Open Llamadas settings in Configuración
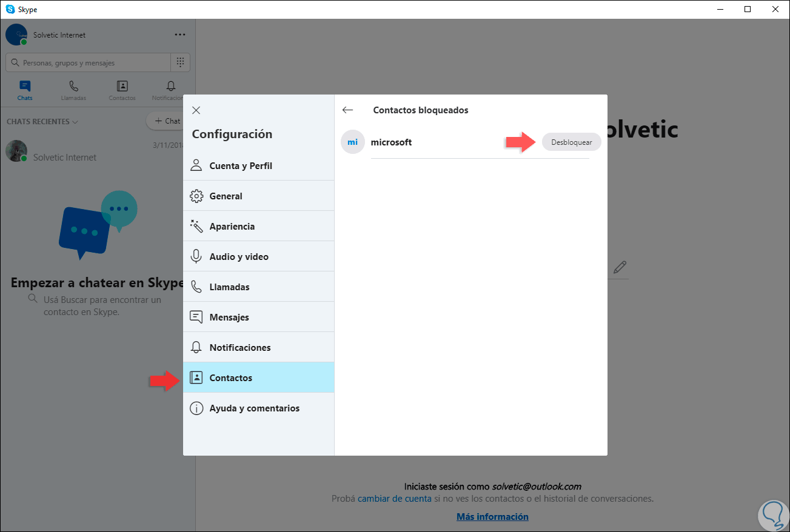790x532 pixels. pyautogui.click(x=258, y=287)
